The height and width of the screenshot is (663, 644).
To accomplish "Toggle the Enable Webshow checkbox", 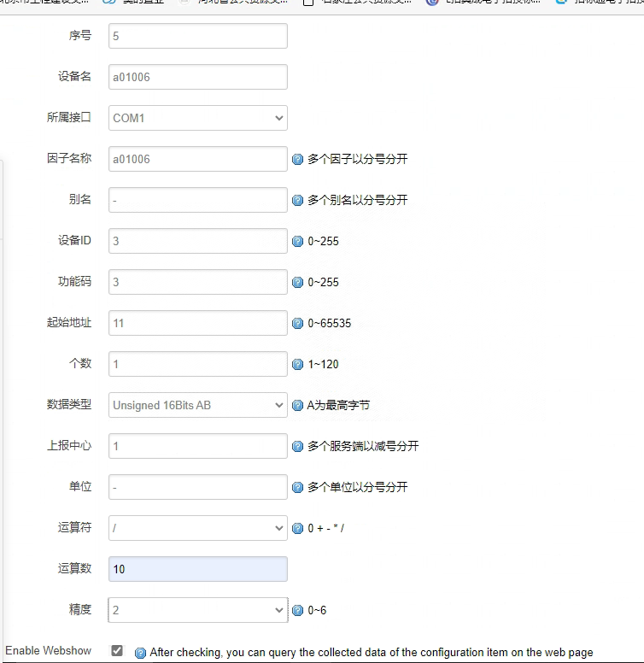I will coord(117,651).
